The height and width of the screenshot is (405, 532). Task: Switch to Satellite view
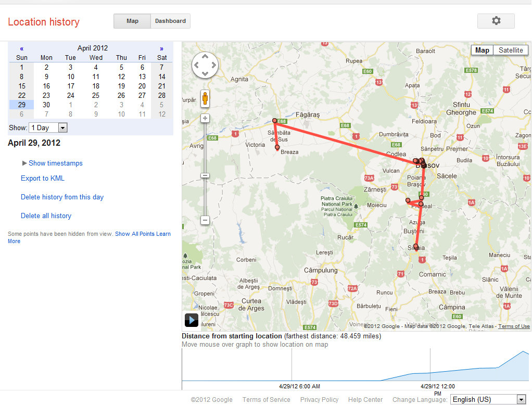coord(511,50)
